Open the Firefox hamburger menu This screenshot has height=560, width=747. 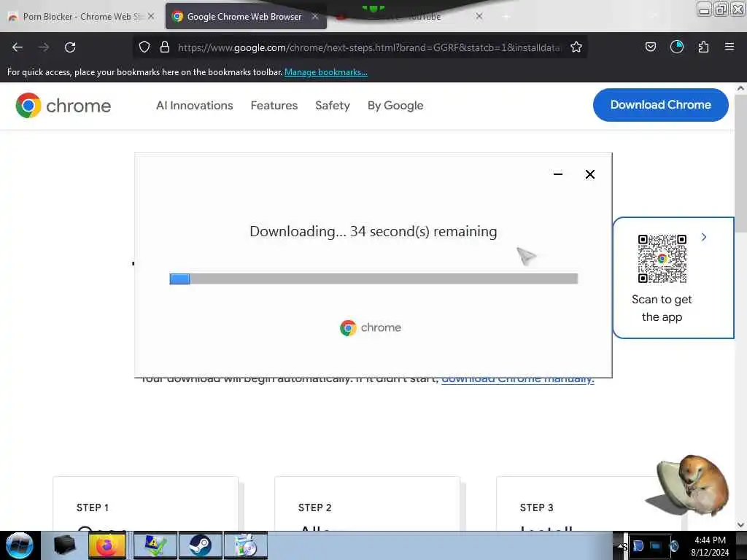729,47
